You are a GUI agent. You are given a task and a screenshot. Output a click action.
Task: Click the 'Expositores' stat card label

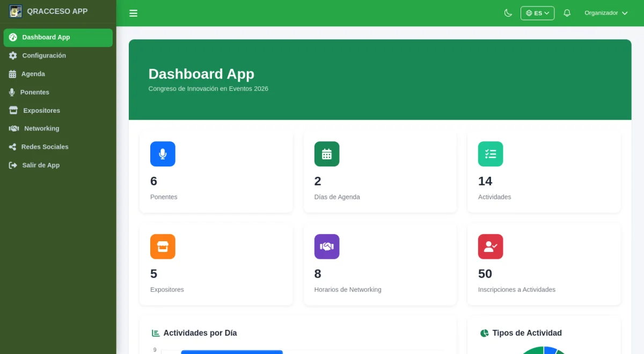(x=167, y=290)
